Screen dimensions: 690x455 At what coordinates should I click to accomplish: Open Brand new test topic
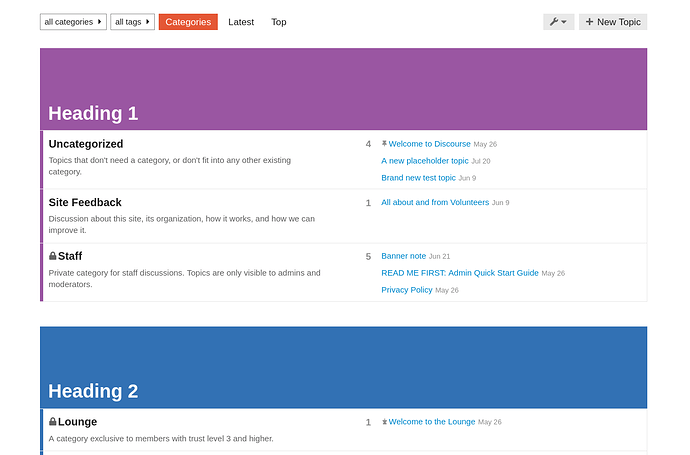pos(418,178)
